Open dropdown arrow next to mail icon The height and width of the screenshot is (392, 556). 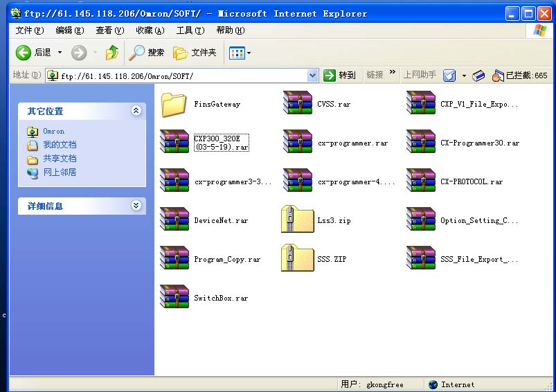tap(464, 75)
